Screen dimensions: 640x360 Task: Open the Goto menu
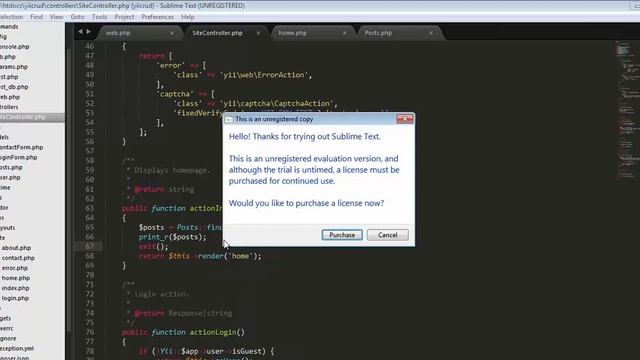pos(77,17)
